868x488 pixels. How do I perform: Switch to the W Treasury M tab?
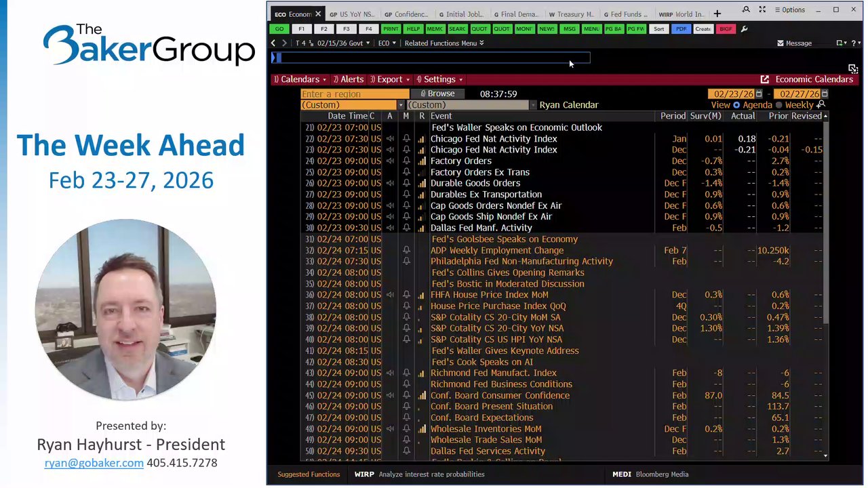(x=571, y=14)
